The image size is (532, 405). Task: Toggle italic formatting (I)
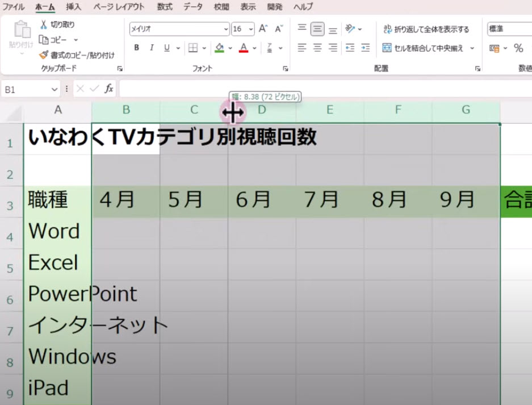tap(152, 48)
